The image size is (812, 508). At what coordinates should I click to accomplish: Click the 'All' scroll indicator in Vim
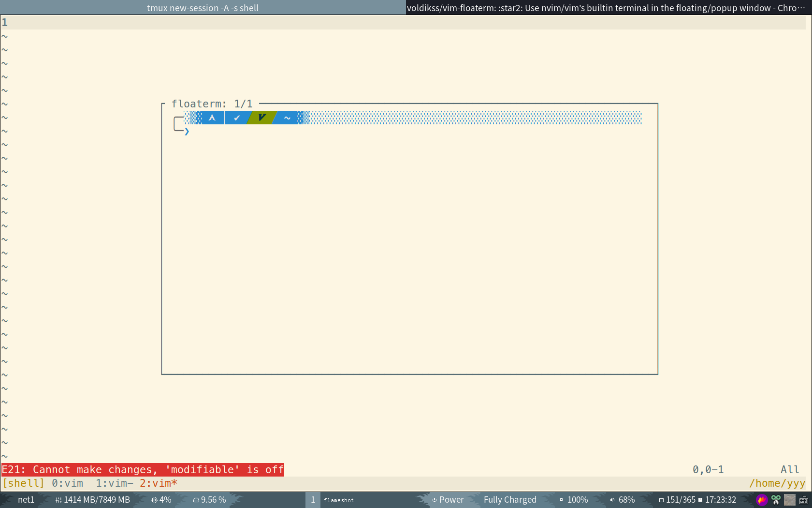click(x=790, y=469)
